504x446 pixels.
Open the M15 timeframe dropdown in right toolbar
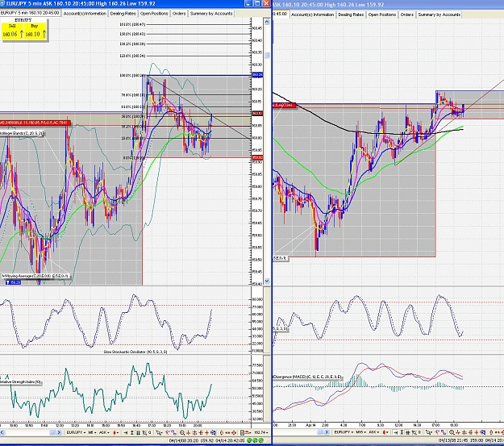coord(361,432)
